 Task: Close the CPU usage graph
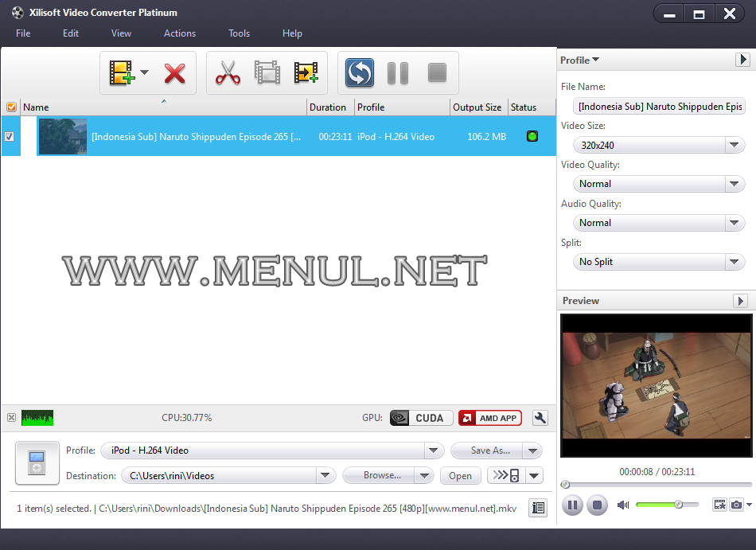click(12, 417)
